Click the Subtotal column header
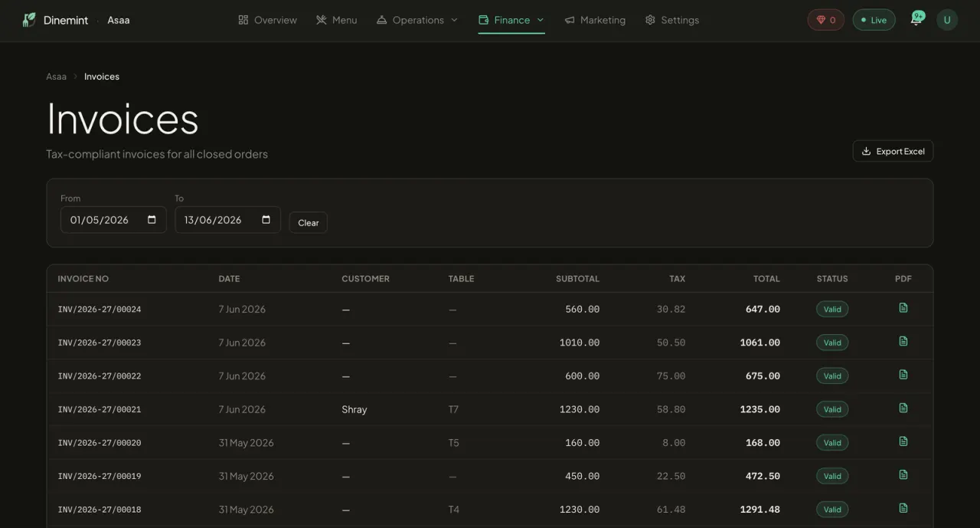The height and width of the screenshot is (528, 980). click(x=577, y=279)
